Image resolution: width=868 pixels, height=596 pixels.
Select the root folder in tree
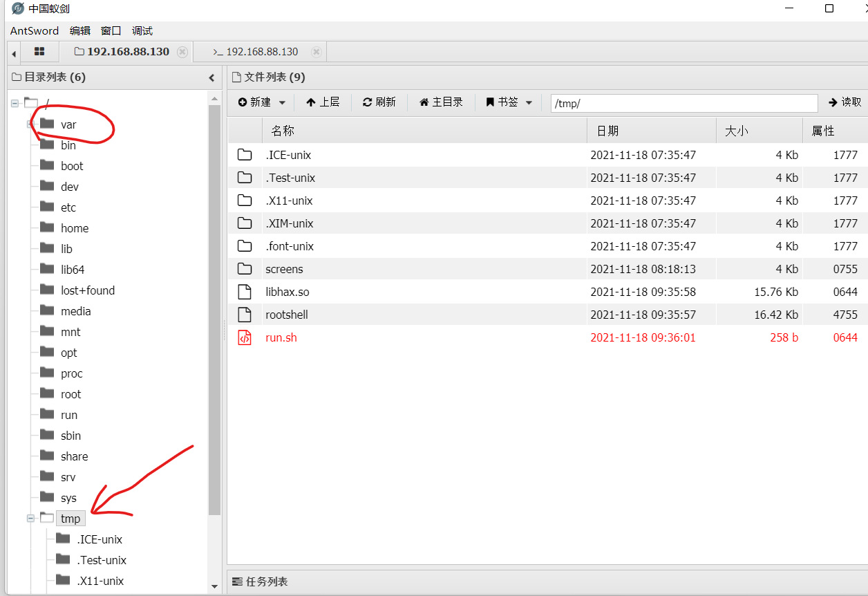pos(71,394)
